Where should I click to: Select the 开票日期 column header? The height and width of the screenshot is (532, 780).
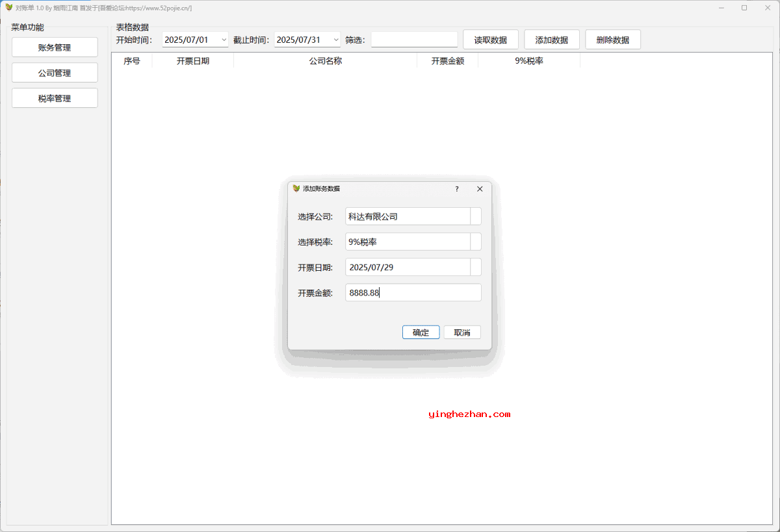tap(192, 60)
